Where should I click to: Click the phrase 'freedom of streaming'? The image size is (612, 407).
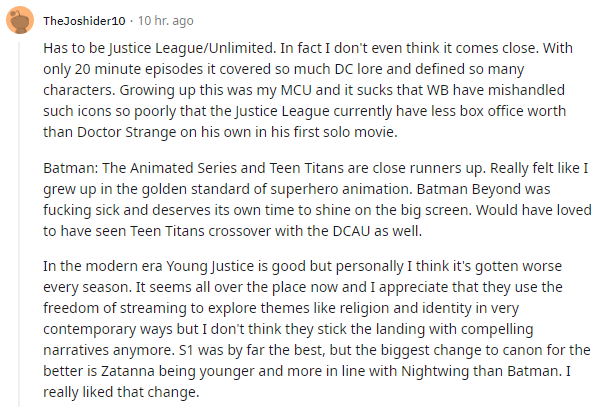pos(115,308)
